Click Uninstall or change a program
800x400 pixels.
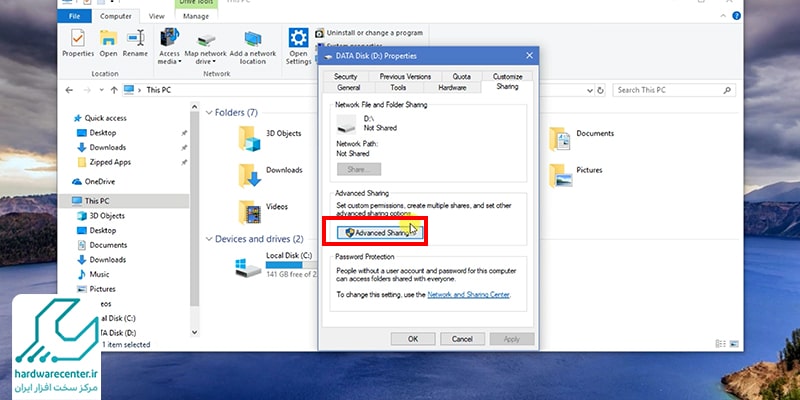(369, 33)
